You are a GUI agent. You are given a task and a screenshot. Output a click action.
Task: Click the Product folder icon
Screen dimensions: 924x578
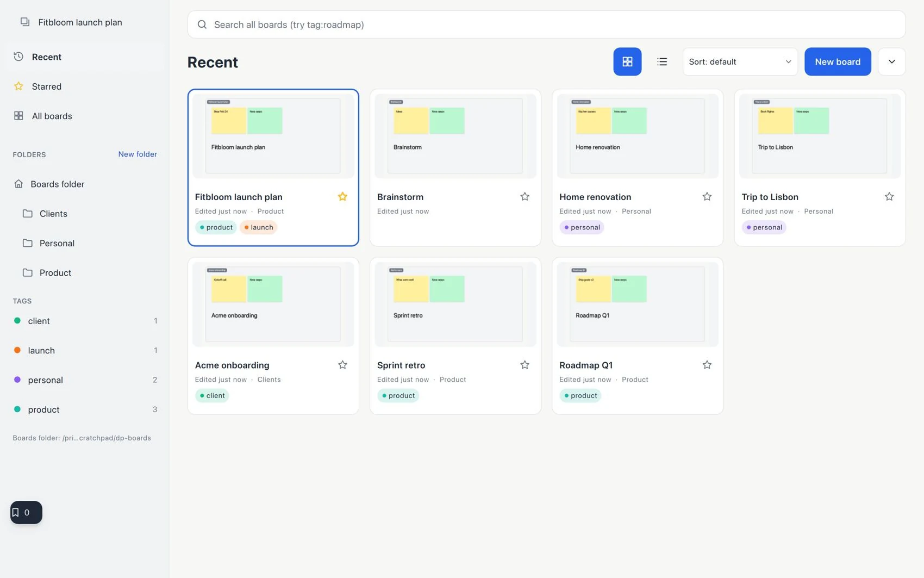(27, 272)
